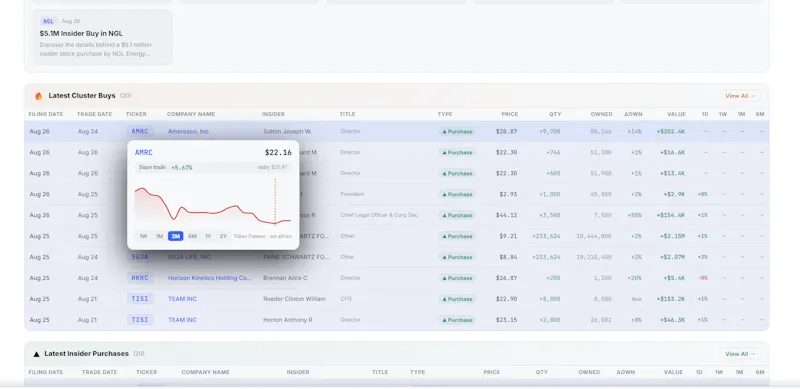Open the Ameresco, Inc. company link
The height and width of the screenshot is (389, 800).
click(189, 131)
